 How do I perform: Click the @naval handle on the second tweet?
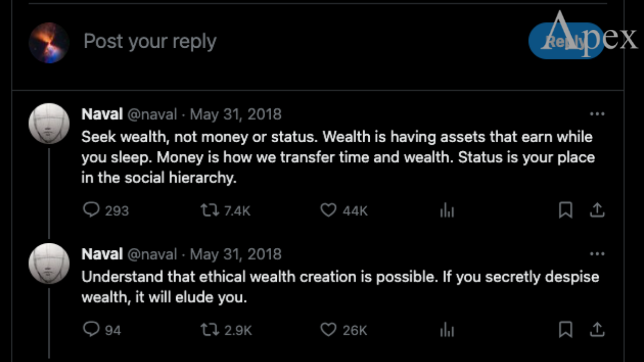153,254
